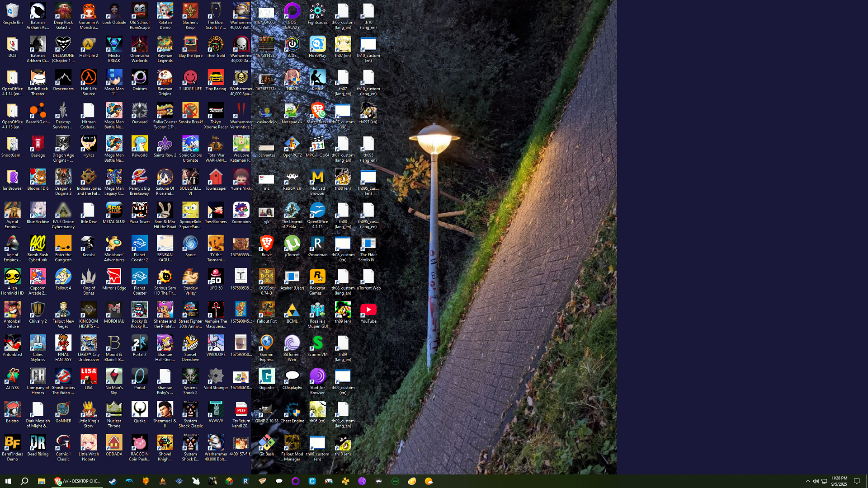Open the Action Center notifications panel
Screen dimensions: 868x488
(x=857, y=481)
